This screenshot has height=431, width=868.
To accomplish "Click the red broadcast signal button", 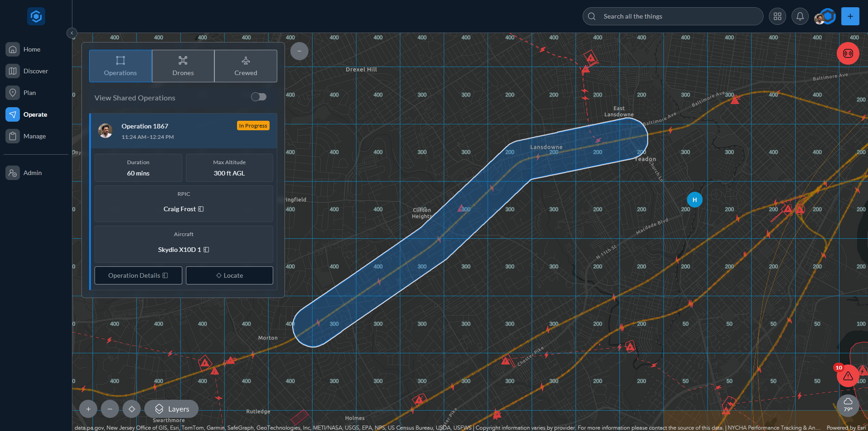I will 848,53.
